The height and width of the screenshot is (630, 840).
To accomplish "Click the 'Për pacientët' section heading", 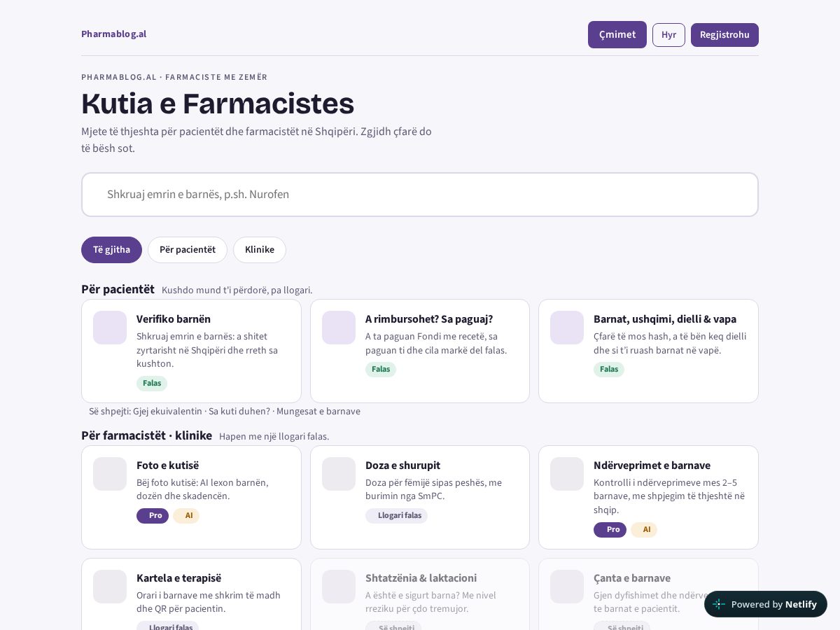I will pos(118,289).
